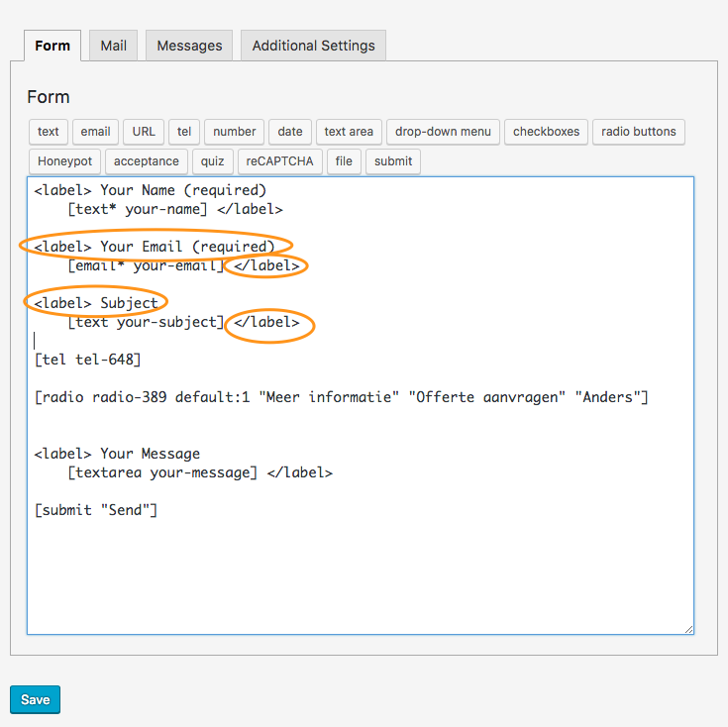The width and height of the screenshot is (728, 727).
Task: Insert an acceptance tag
Action: [x=147, y=161]
